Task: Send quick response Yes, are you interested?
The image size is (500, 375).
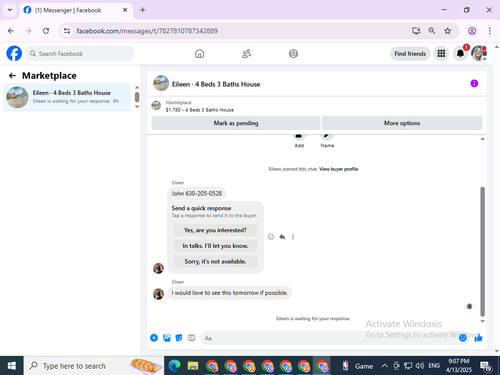Action: tap(215, 230)
